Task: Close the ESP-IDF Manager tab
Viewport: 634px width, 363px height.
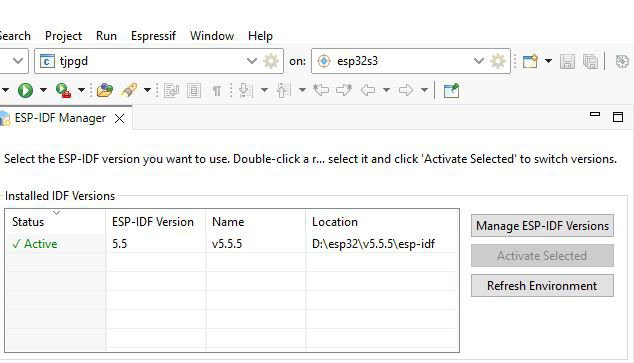Action: click(x=119, y=118)
